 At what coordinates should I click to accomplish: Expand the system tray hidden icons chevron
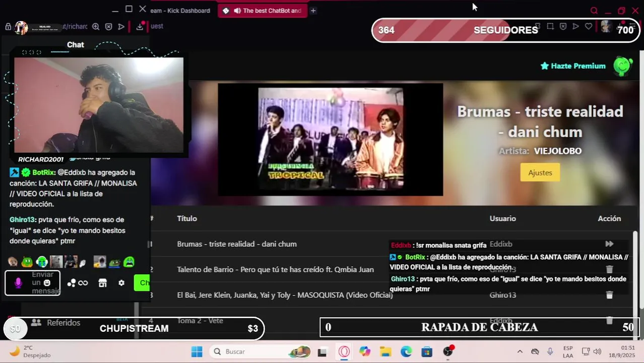(520, 351)
